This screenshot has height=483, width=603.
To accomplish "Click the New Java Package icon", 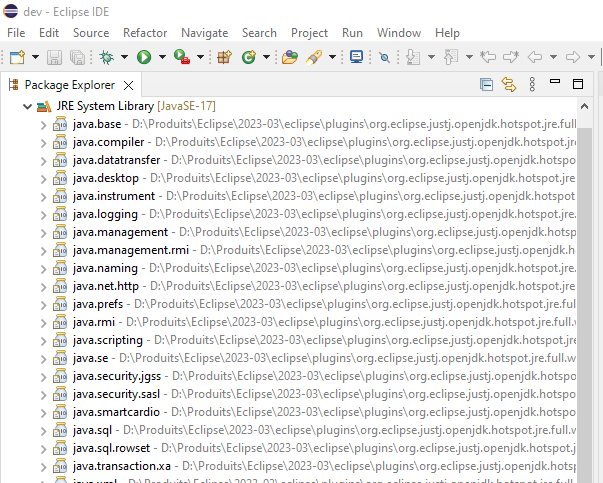I will pos(225,57).
